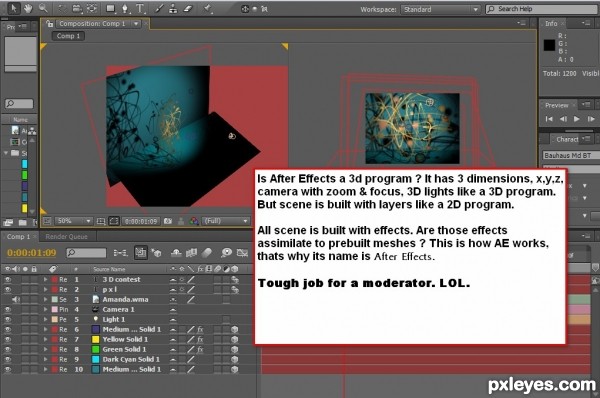Toggle effects fx switch on Yellow Solid 1
This screenshot has height=398, width=600.
point(200,339)
